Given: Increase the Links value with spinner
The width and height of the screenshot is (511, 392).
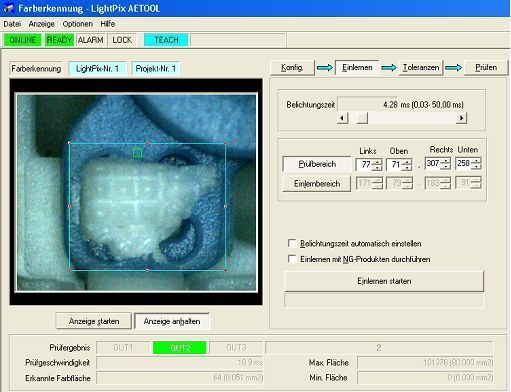Looking at the screenshot, I should [377, 162].
